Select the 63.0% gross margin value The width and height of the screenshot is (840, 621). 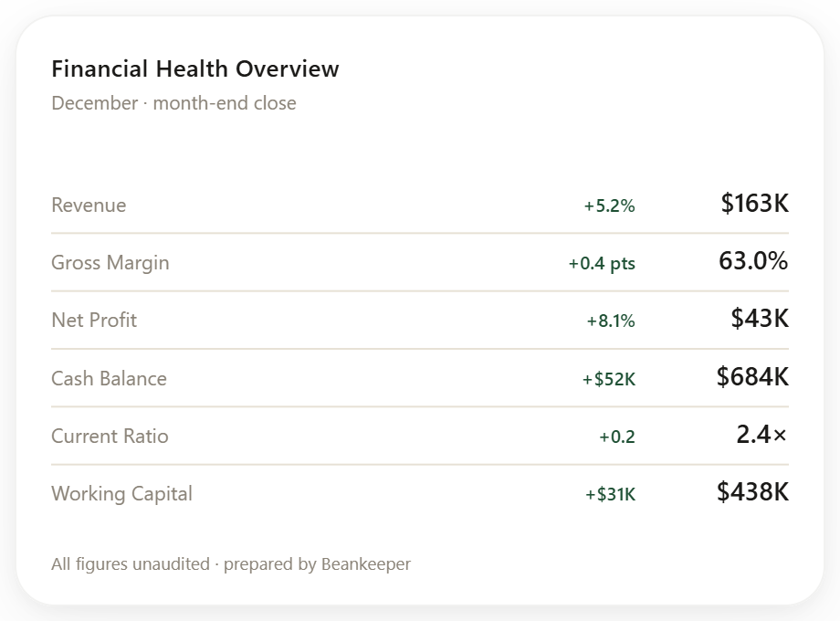coord(754,261)
